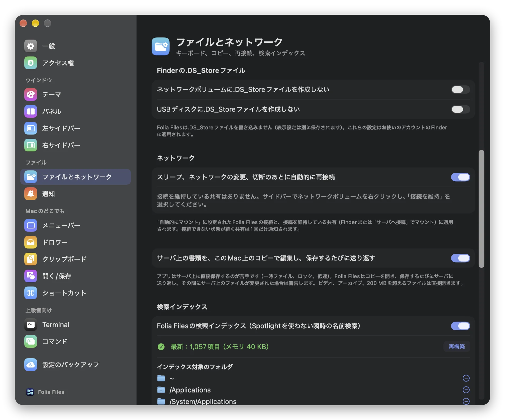
Task: Open the パネル split-view icon
Action: tap(31, 111)
